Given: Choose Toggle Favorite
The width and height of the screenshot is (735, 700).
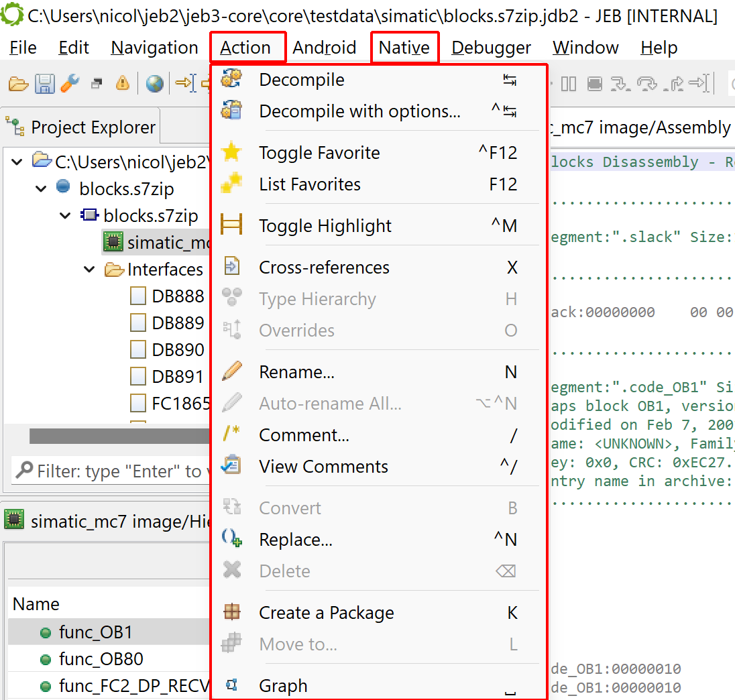Looking at the screenshot, I should [379, 153].
